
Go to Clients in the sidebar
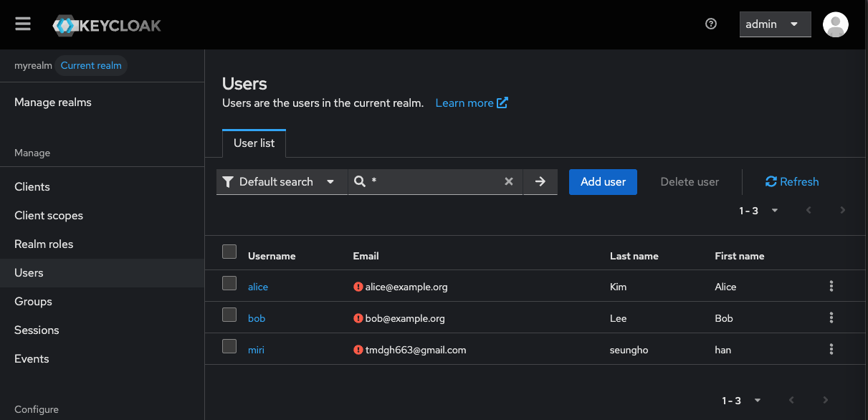[x=102, y=187]
